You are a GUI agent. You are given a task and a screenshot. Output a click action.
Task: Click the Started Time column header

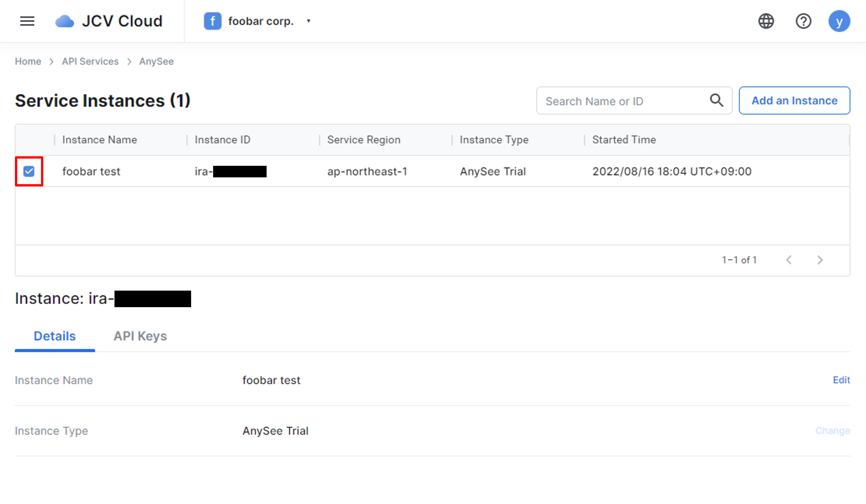click(x=624, y=140)
